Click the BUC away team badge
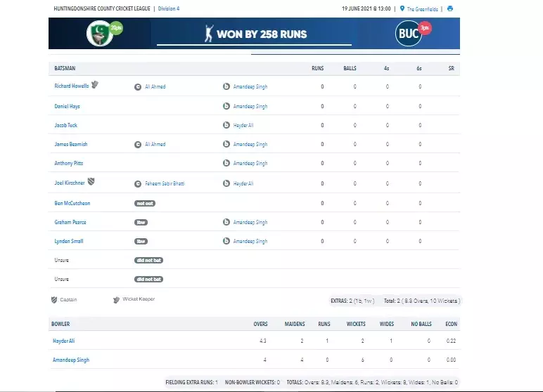 coord(408,34)
